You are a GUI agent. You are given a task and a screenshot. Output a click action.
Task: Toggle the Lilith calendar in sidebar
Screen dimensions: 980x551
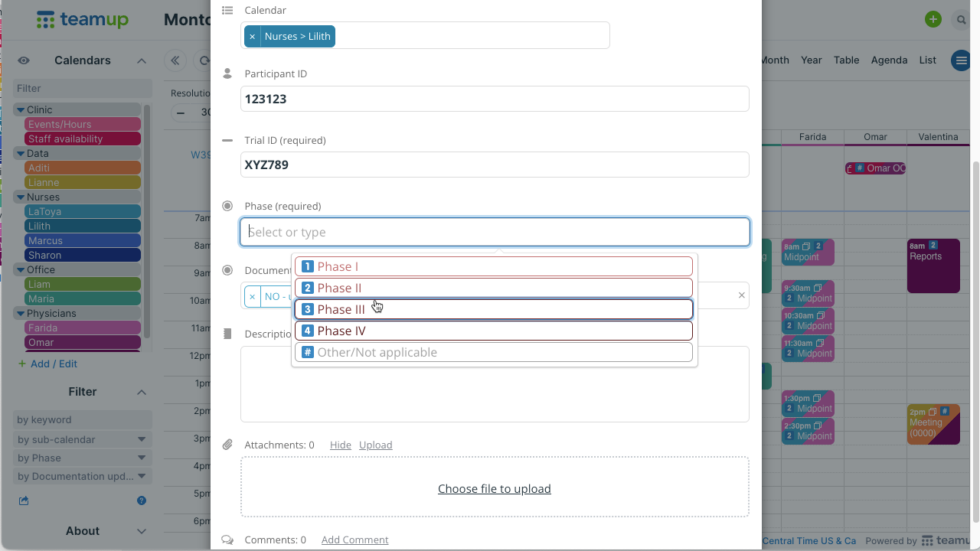coord(82,226)
